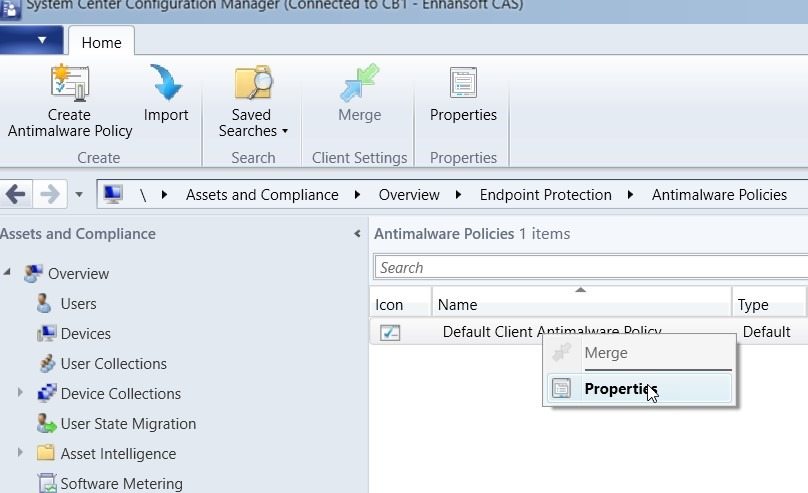Expand the Asset Intelligence node
The height and width of the screenshot is (493, 808).
20,452
